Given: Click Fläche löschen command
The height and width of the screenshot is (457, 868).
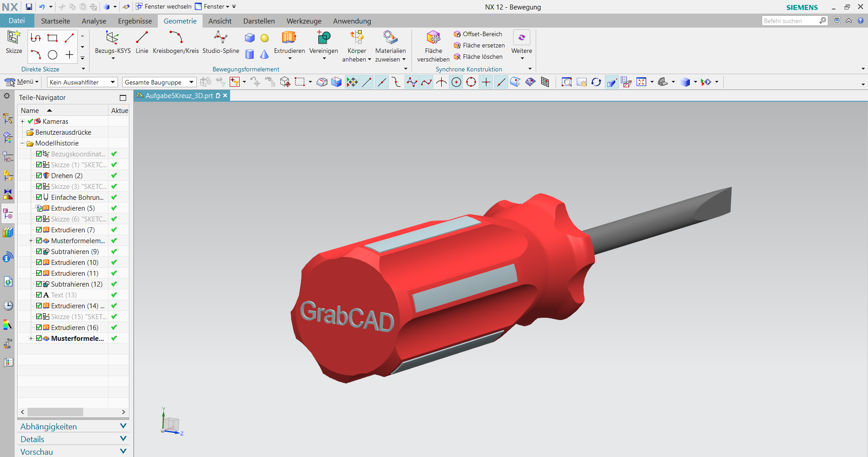Looking at the screenshot, I should (x=478, y=57).
